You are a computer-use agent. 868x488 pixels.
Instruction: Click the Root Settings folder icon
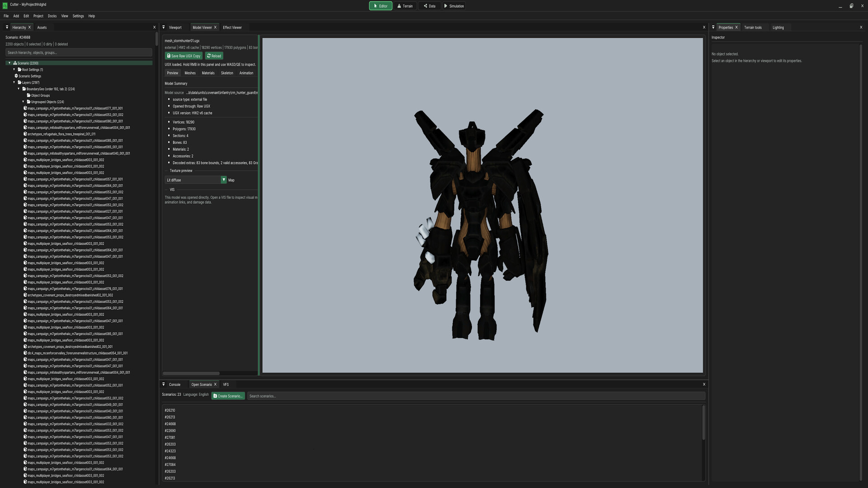pos(19,70)
